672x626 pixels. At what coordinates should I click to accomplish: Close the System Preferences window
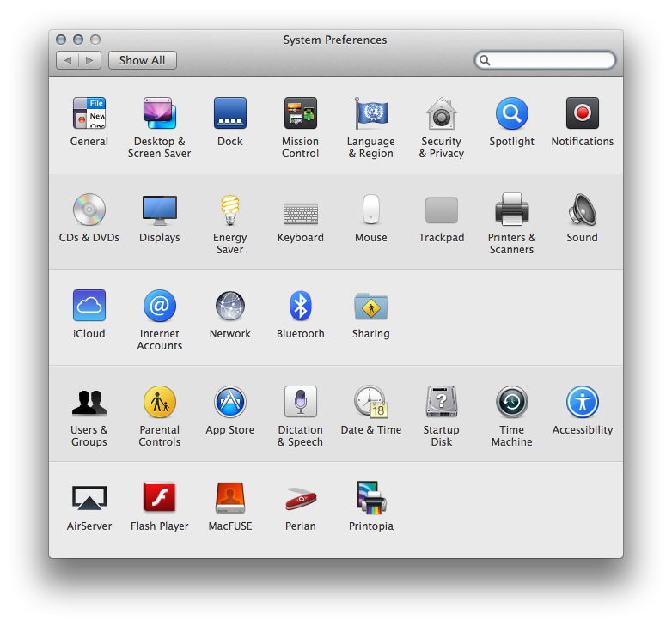tap(61, 40)
